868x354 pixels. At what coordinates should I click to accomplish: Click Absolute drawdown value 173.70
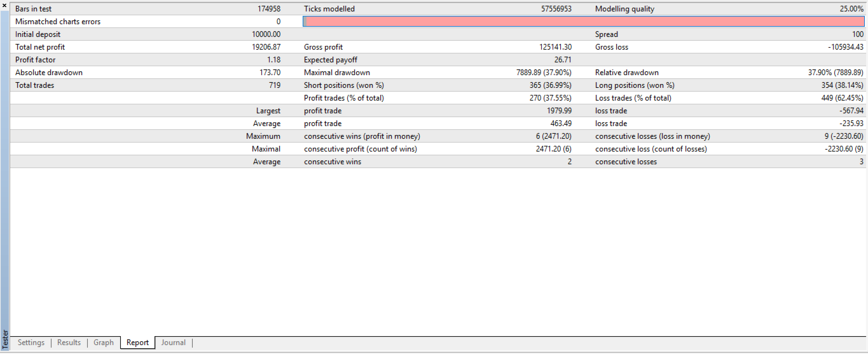[271, 73]
